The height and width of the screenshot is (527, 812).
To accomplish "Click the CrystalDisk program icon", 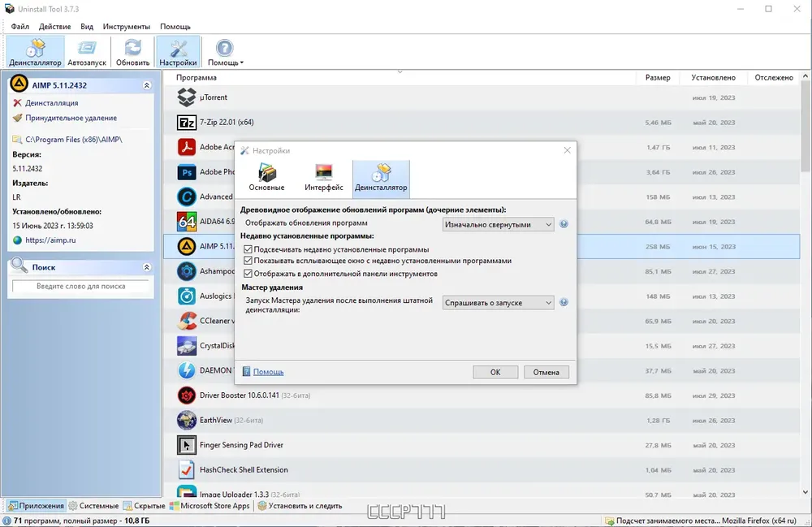I will pyautogui.click(x=187, y=346).
